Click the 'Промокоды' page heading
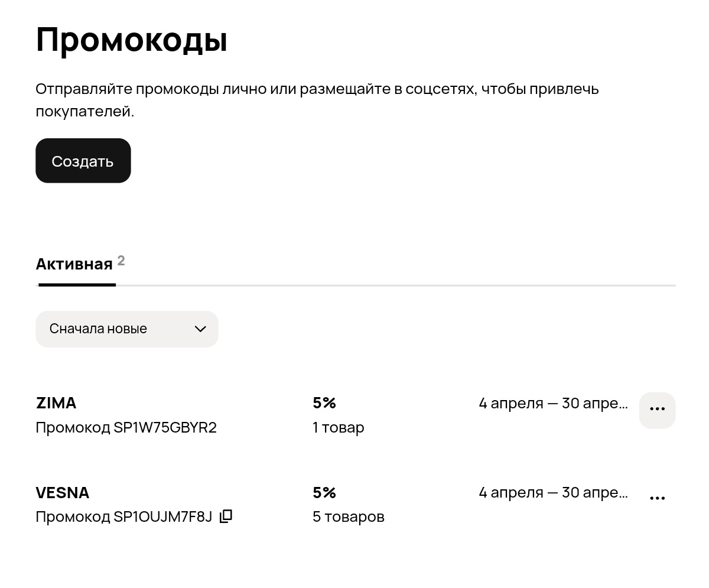This screenshot has width=709, height=588. tap(131, 39)
